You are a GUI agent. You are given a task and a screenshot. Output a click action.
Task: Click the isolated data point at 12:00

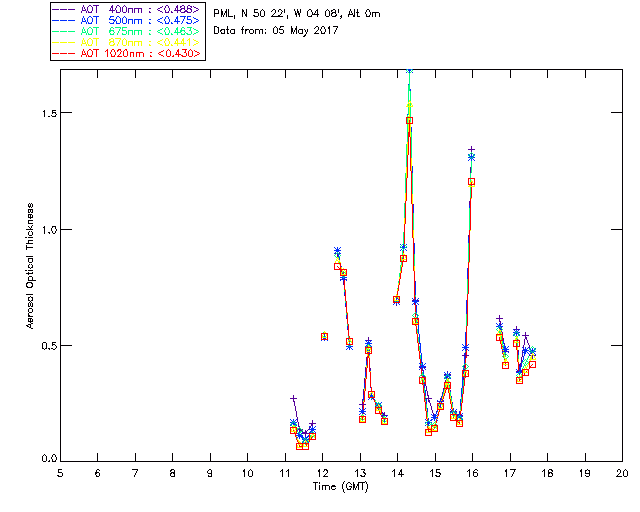324,337
